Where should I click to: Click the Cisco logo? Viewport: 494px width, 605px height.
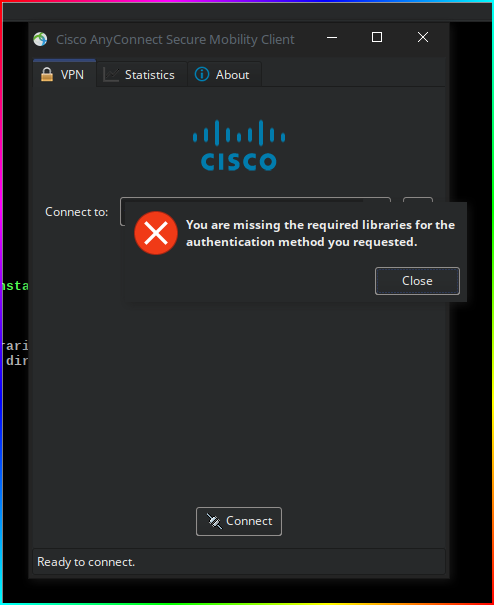click(x=239, y=145)
